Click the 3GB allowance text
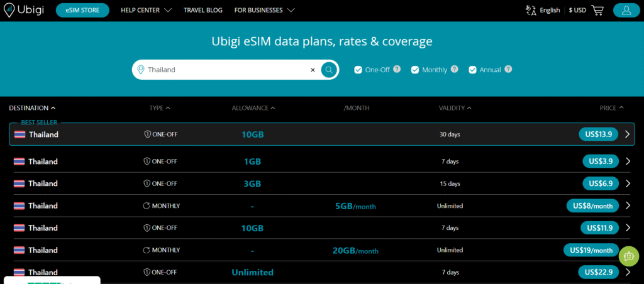Screen dimensions: 644x284 point(253,183)
